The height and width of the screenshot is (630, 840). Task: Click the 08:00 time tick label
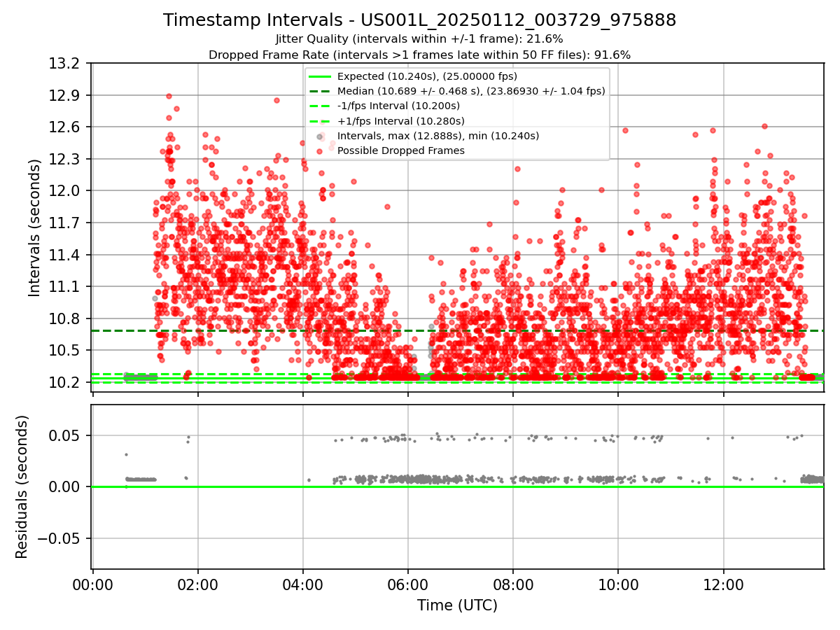pyautogui.click(x=513, y=584)
